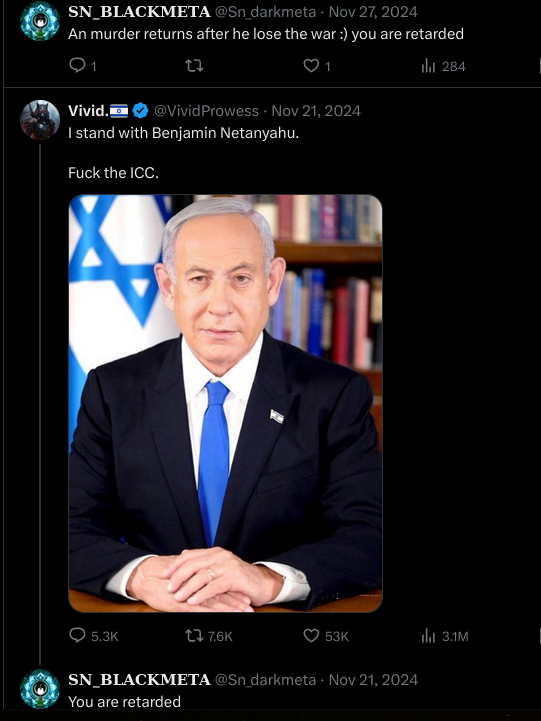Open the 'You are retarded' reply tweet

124,702
